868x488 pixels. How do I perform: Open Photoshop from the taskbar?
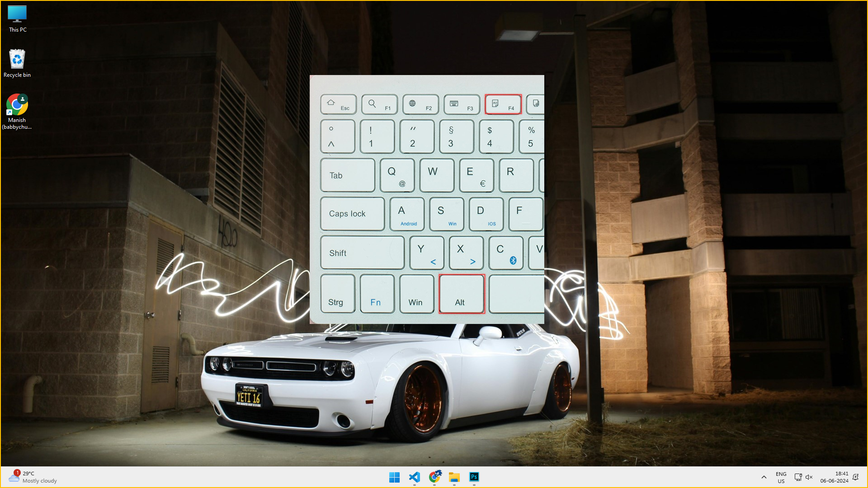tap(474, 477)
